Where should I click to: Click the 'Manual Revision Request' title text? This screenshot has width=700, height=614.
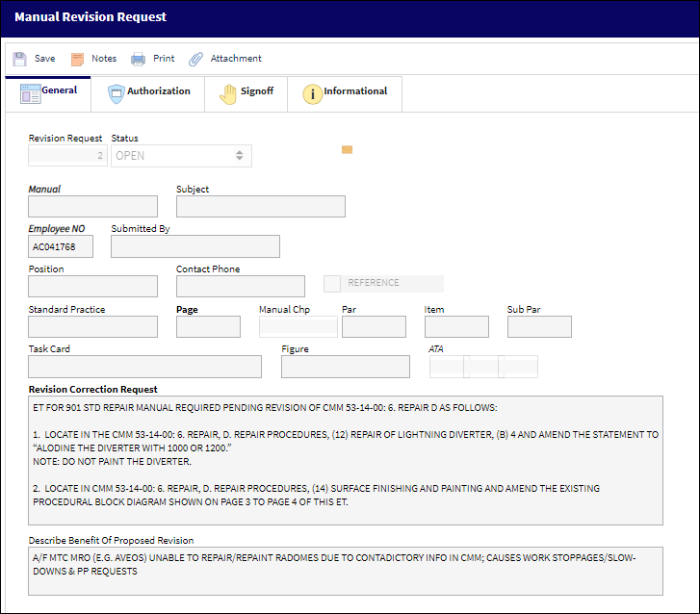click(91, 17)
